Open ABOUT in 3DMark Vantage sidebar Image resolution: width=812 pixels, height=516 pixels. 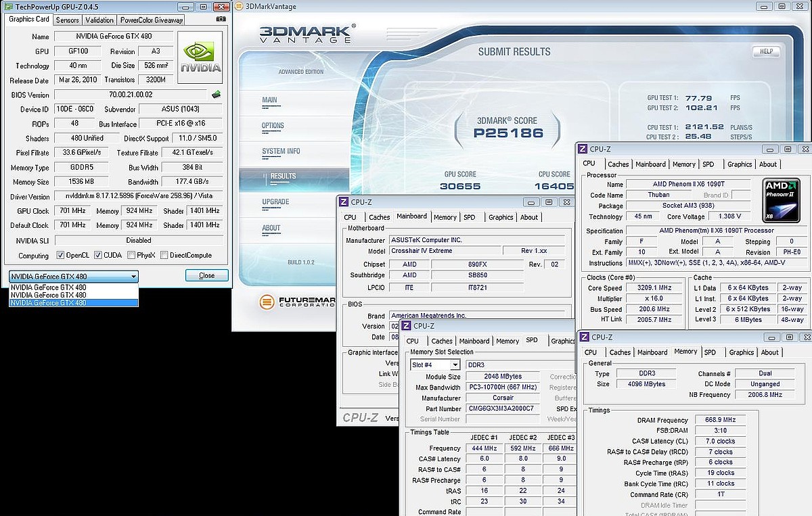[271, 228]
